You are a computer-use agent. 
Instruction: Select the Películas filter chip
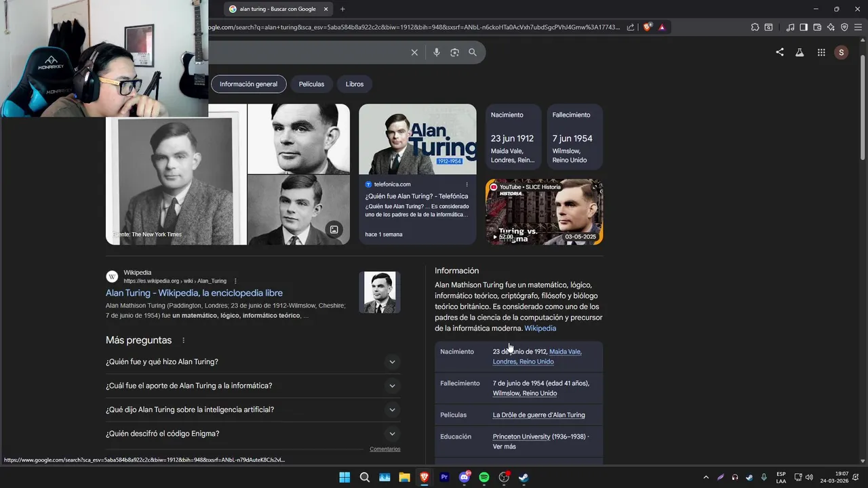pyautogui.click(x=311, y=84)
